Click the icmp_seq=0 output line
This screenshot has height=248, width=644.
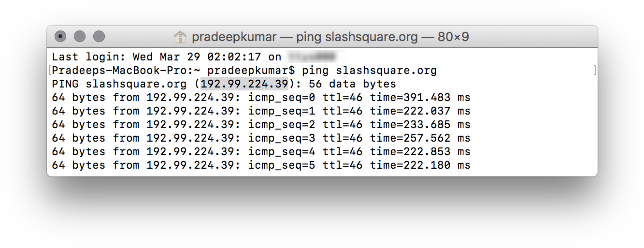261,98
